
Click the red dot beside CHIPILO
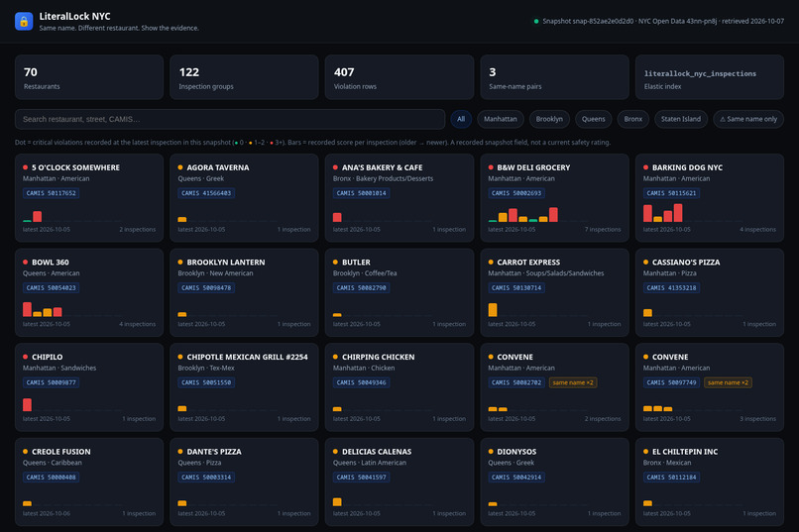point(25,357)
